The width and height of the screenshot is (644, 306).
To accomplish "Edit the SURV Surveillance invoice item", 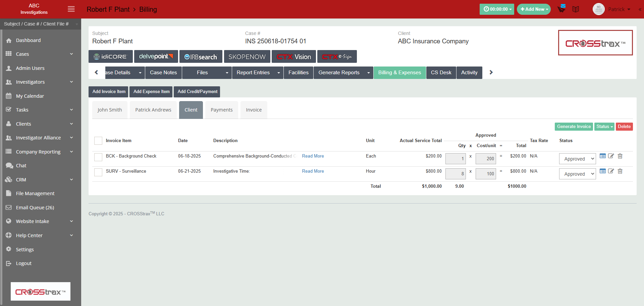I will (611, 171).
